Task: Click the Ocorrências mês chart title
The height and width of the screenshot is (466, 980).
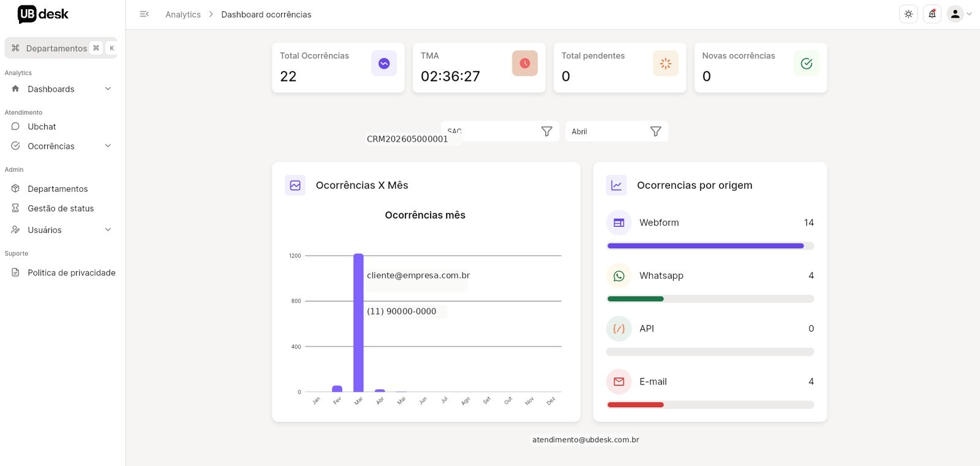Action: 425,215
